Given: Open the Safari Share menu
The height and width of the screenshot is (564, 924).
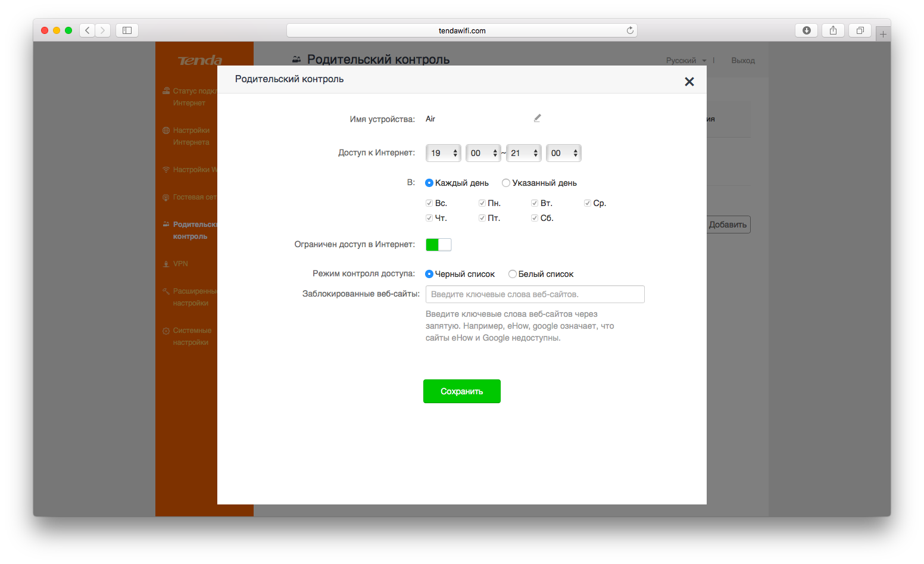Looking at the screenshot, I should click(834, 30).
